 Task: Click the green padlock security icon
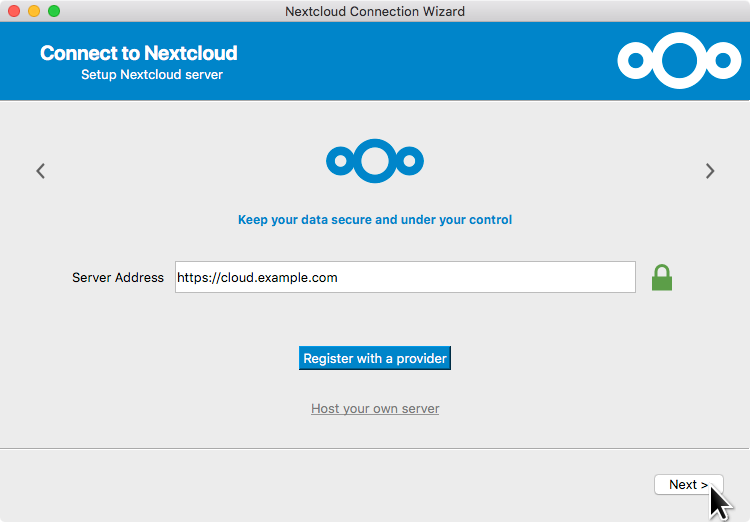(x=661, y=277)
